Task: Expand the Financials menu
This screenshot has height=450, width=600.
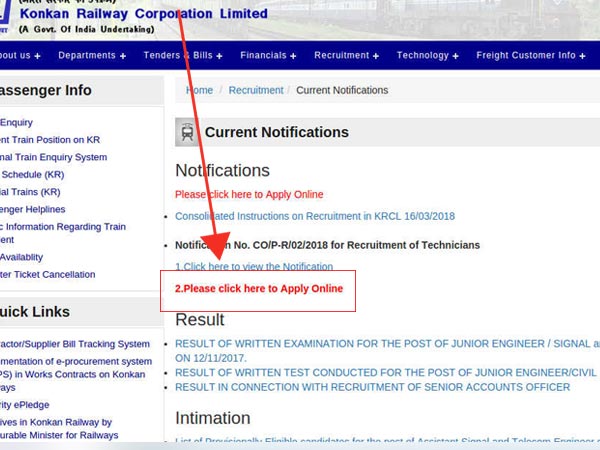Action: pyautogui.click(x=268, y=55)
